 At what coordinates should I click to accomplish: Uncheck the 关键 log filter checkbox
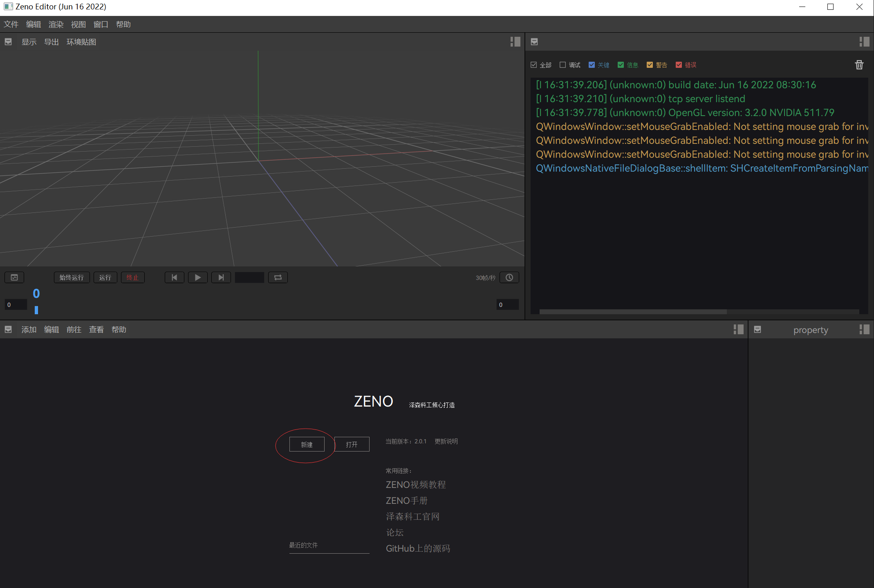click(x=592, y=65)
